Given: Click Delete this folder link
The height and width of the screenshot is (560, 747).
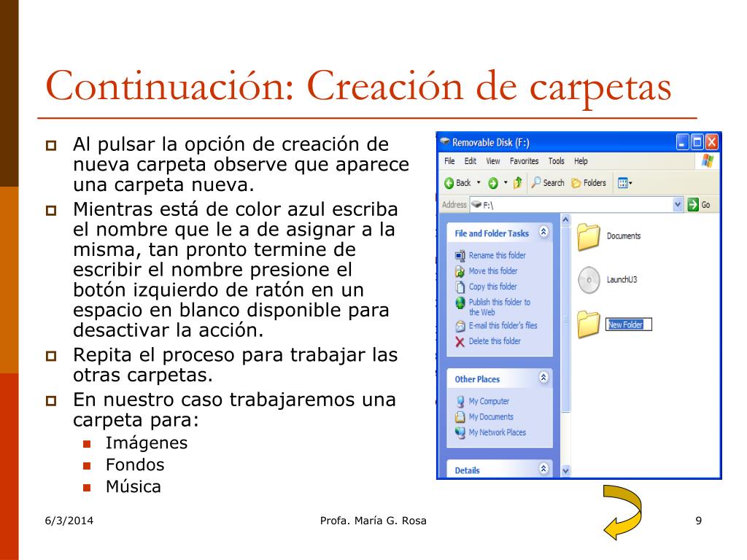Looking at the screenshot, I should 495,341.
